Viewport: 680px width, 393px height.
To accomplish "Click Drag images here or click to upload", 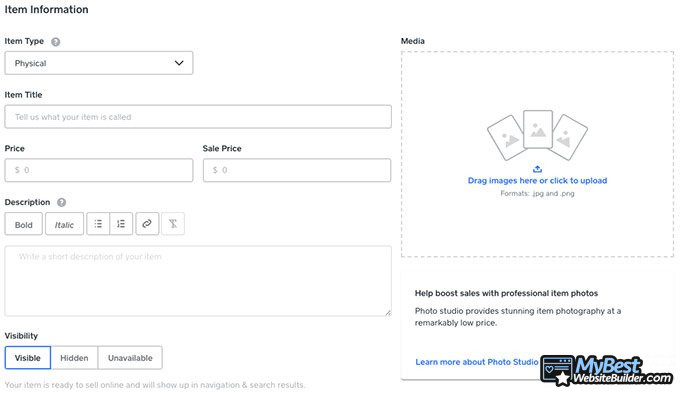I will [537, 180].
